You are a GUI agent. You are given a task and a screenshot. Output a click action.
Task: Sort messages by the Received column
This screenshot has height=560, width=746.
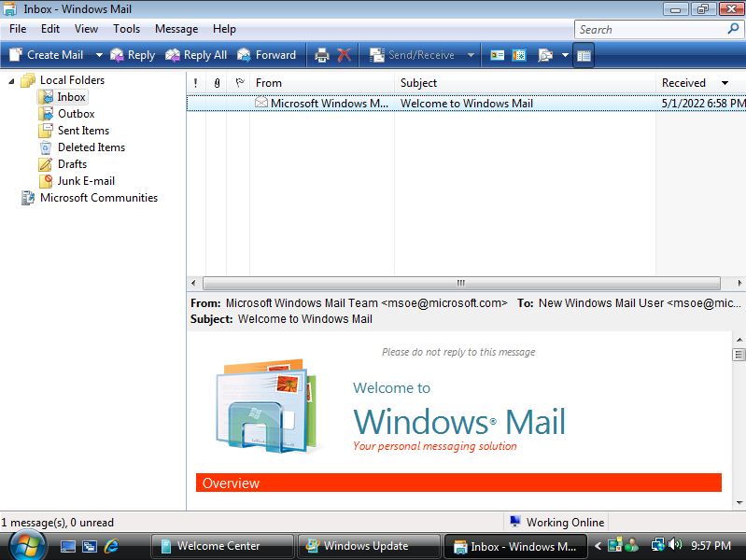[700, 83]
